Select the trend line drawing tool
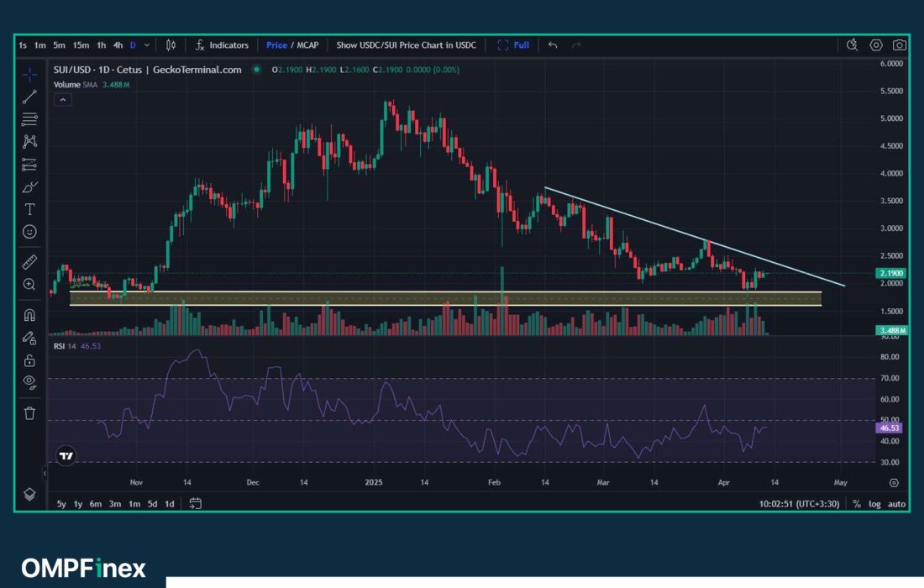The height and width of the screenshot is (588, 924). pyautogui.click(x=29, y=96)
